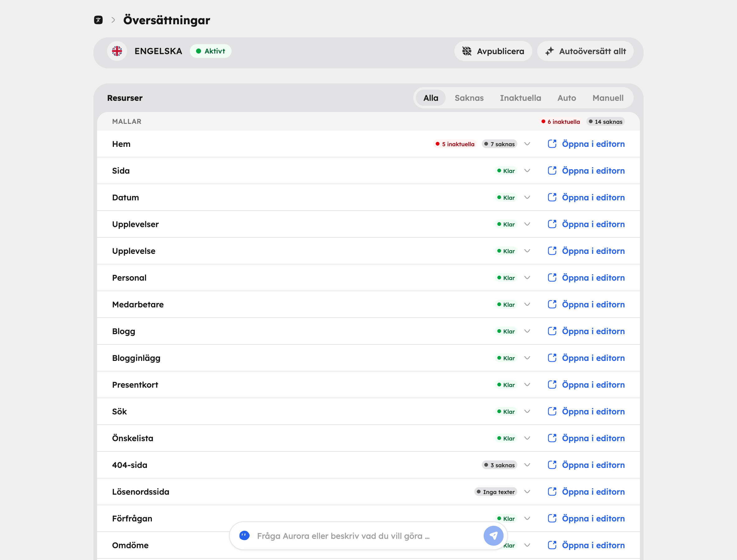Expand the Lösenordssida row chevron

click(x=527, y=492)
